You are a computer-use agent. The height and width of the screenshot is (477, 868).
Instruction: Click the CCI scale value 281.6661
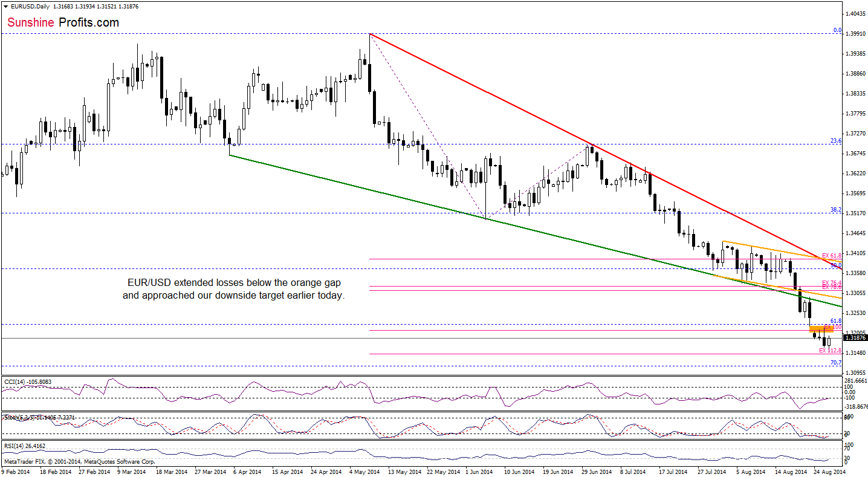point(856,380)
